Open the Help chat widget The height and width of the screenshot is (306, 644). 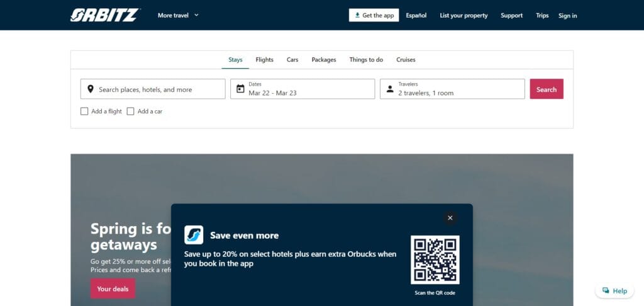[x=614, y=291]
